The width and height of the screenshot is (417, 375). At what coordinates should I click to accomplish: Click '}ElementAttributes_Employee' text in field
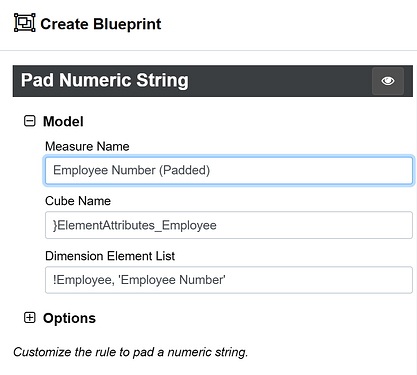click(134, 225)
